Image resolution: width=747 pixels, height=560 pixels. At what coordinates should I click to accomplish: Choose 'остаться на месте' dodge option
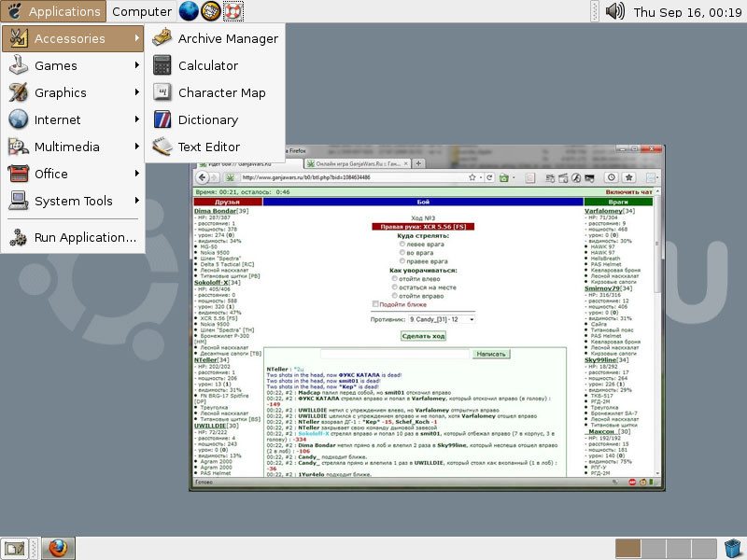click(394, 287)
